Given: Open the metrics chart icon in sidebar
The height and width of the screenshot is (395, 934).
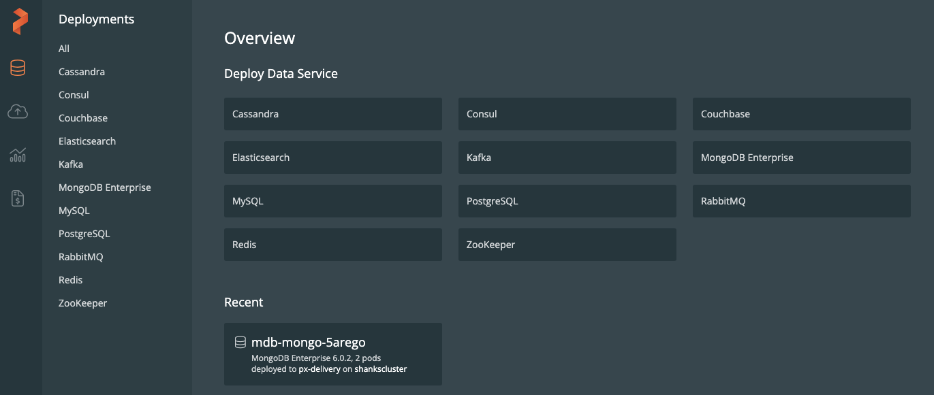Looking at the screenshot, I should (18, 155).
